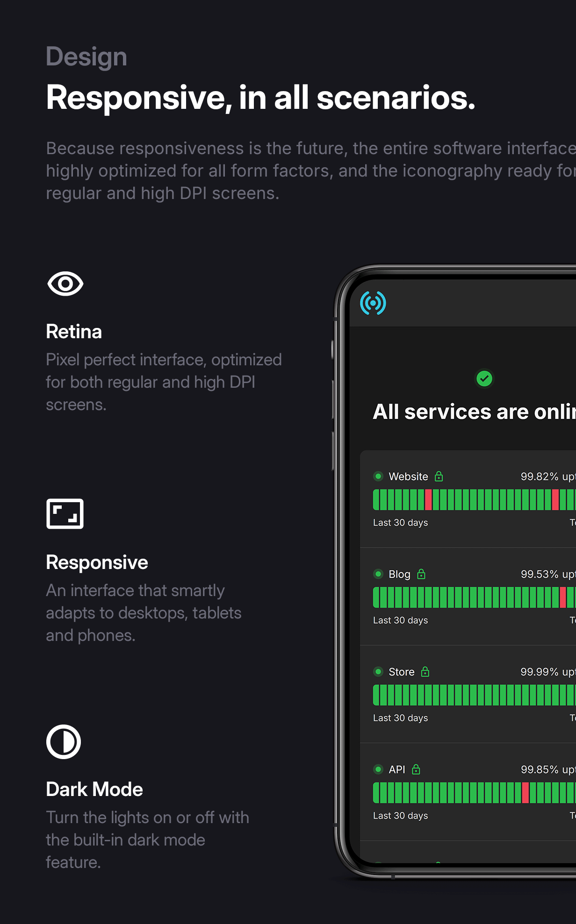Click the 'Responsive' feature title
The width and height of the screenshot is (576, 924).
pos(97,562)
